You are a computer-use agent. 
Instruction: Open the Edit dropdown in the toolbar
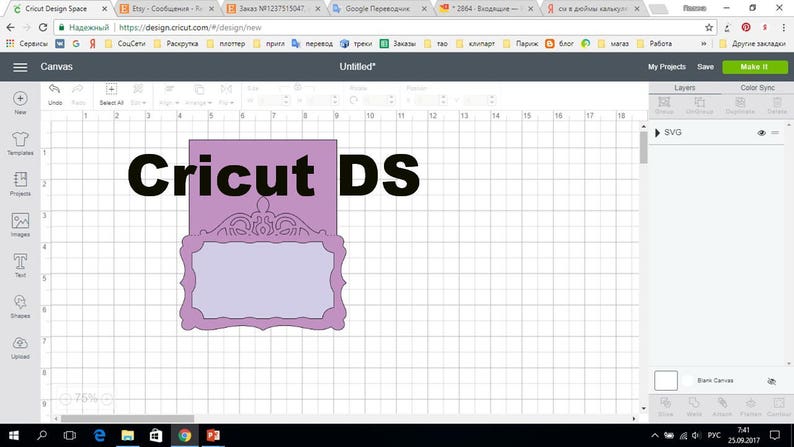click(138, 94)
